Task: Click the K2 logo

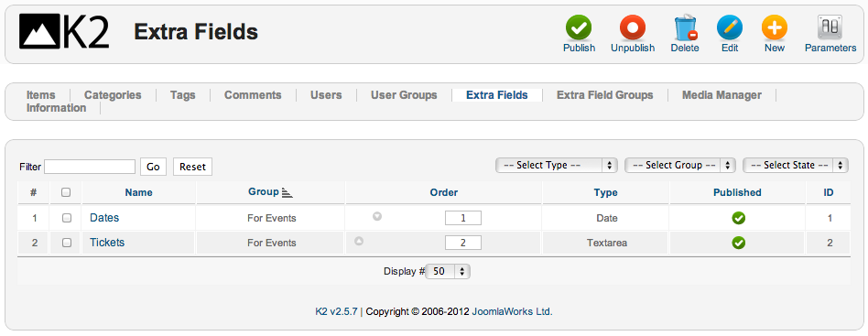Action: click(x=64, y=31)
